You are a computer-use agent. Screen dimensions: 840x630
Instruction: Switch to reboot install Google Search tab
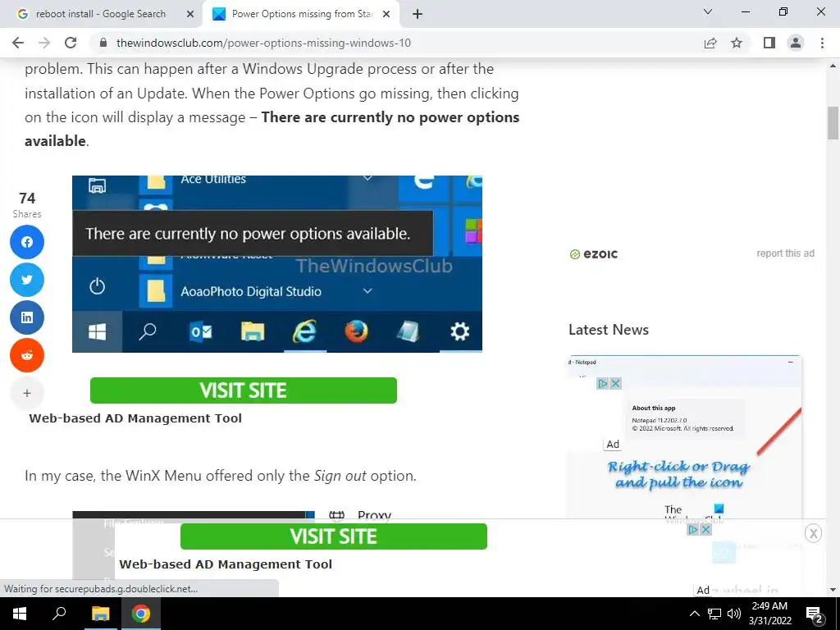(101, 14)
